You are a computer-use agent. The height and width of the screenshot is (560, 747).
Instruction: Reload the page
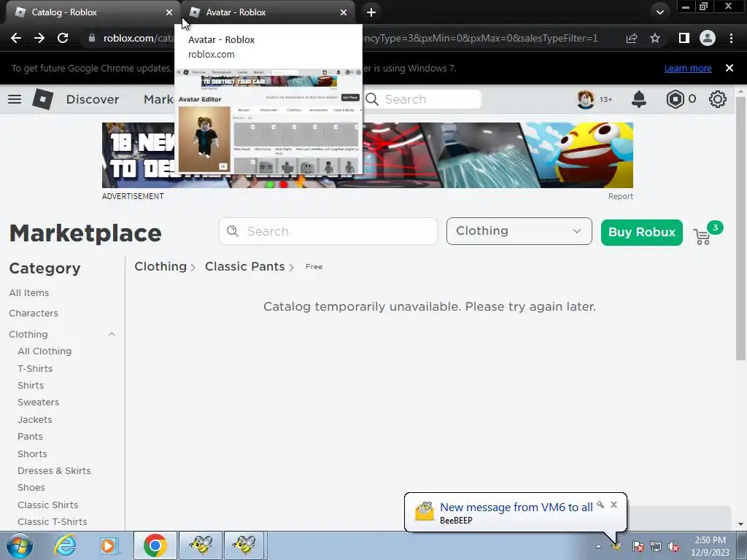pyautogui.click(x=63, y=38)
